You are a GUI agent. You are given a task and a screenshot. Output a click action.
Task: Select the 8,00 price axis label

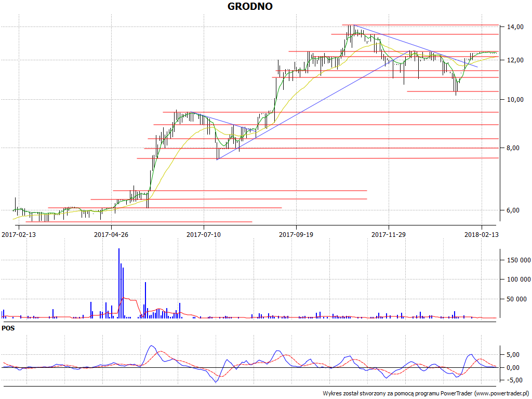point(513,148)
